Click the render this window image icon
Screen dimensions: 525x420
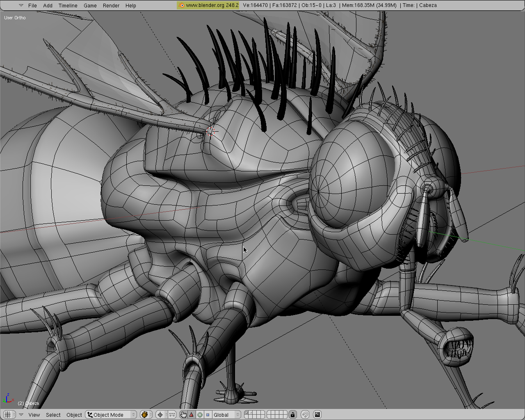[317, 415]
